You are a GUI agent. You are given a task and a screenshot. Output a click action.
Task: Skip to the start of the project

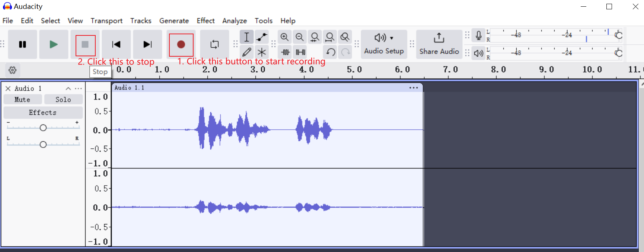point(116,44)
